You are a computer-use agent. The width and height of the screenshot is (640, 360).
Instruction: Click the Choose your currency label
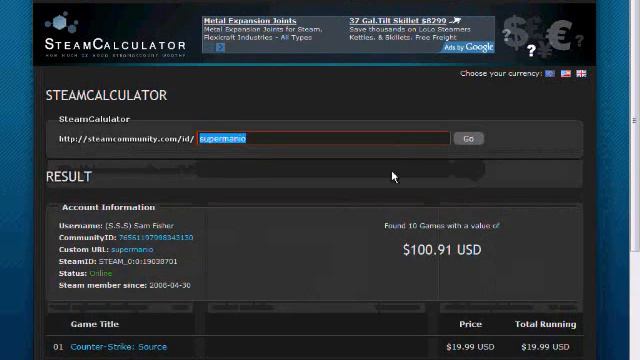[x=501, y=73]
